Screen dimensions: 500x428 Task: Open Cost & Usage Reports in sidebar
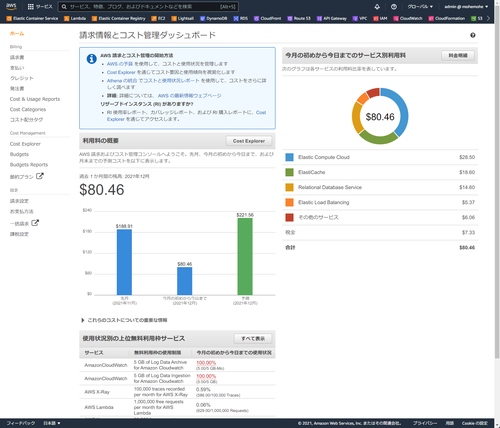click(x=35, y=99)
